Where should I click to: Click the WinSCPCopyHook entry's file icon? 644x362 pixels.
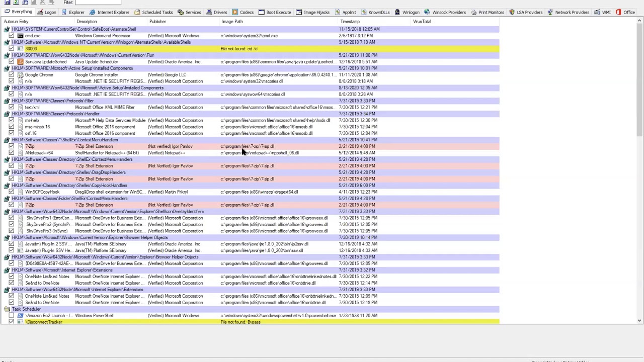click(x=20, y=192)
